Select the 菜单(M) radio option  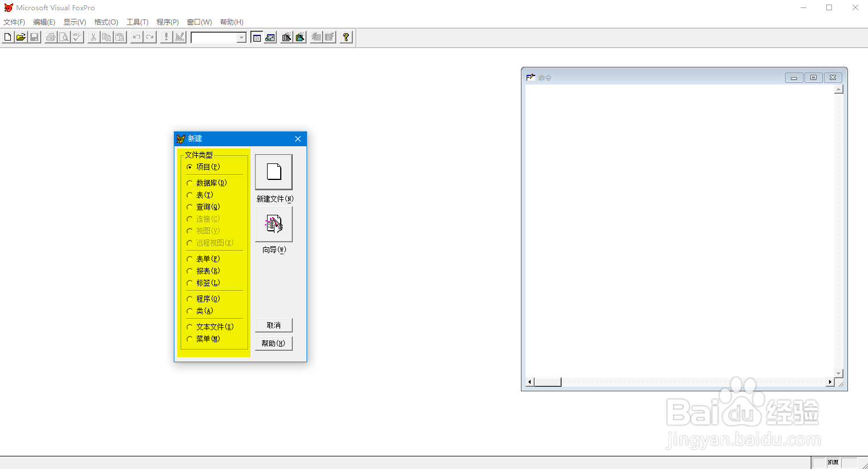click(204, 339)
